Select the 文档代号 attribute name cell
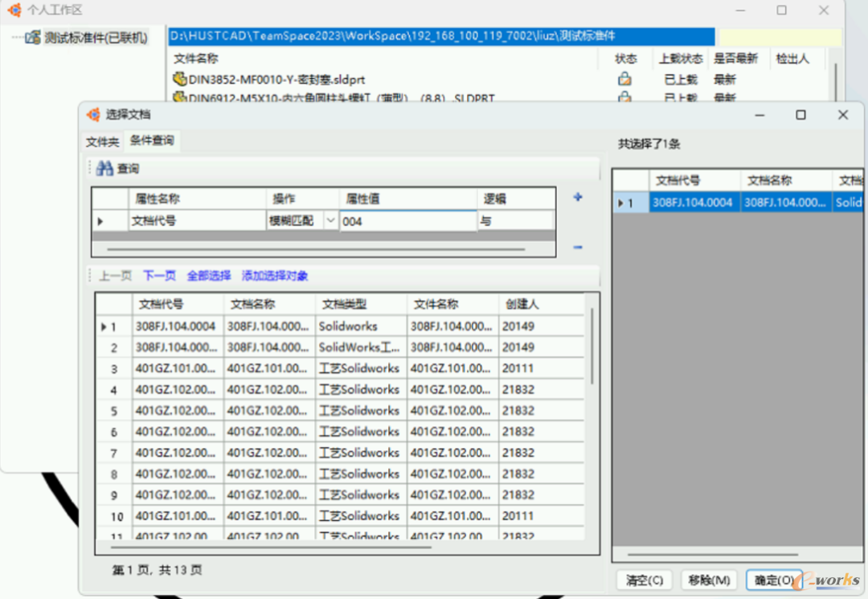Viewport: 868px width, 599px height. point(196,220)
